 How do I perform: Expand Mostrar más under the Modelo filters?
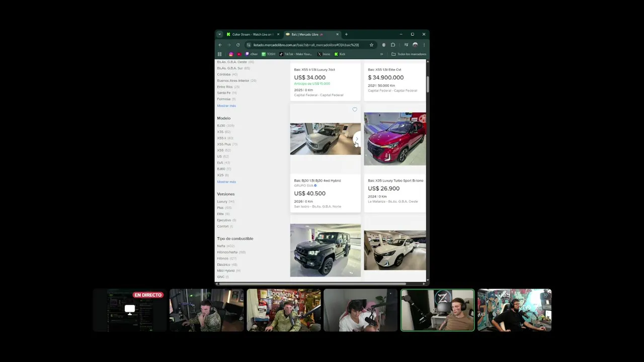(x=226, y=182)
